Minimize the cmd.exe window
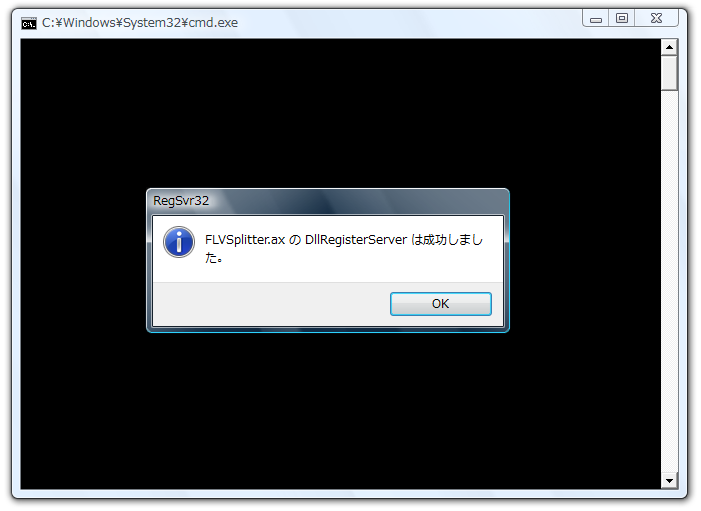 (595, 18)
